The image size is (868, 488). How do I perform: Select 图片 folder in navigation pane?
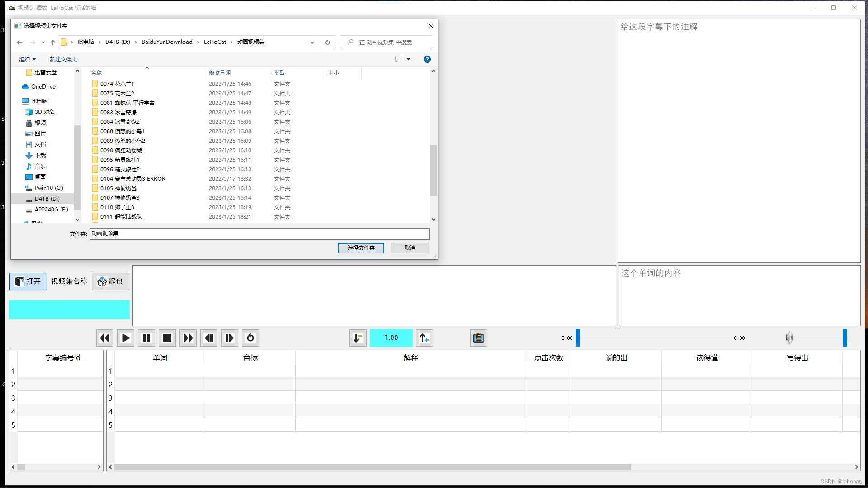[40, 134]
